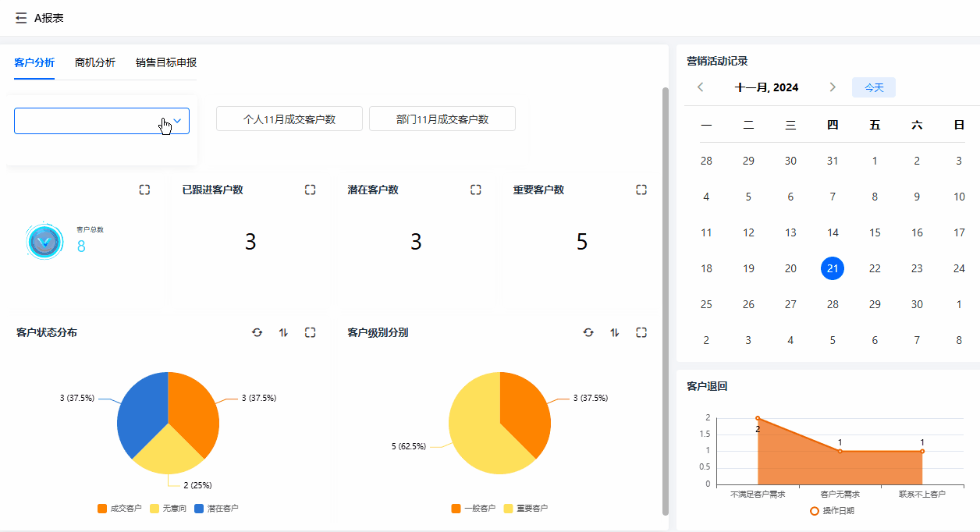Expand 已跟进客户数 card to fullscreen

311,190
